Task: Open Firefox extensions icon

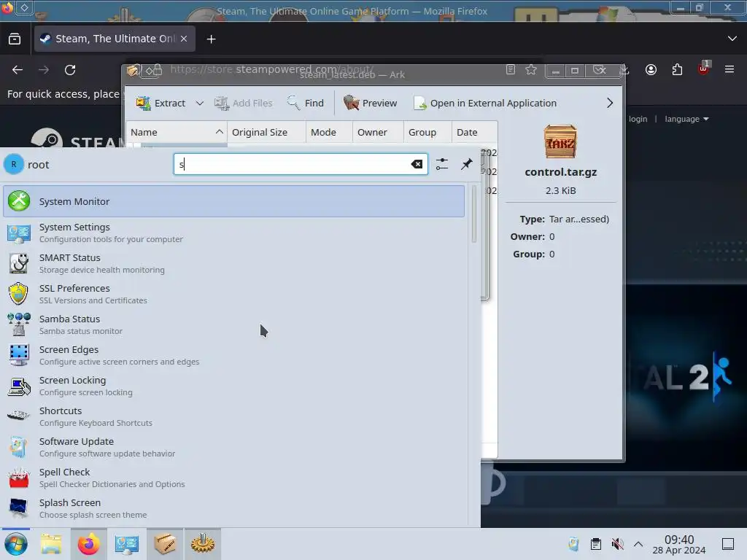Action: click(677, 70)
